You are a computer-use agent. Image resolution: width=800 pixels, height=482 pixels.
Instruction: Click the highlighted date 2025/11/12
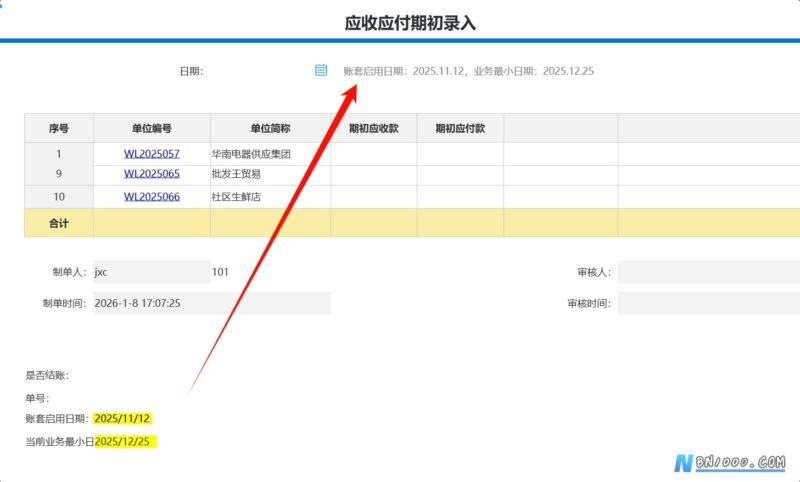pyautogui.click(x=122, y=419)
